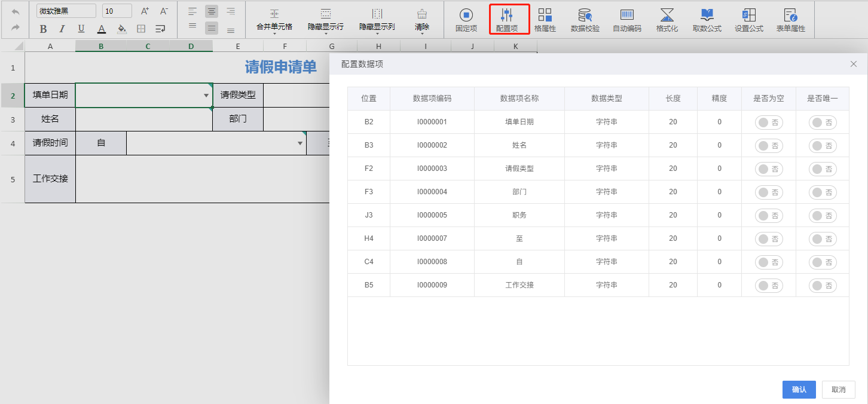Open the font size 10 dropdown

coord(117,11)
